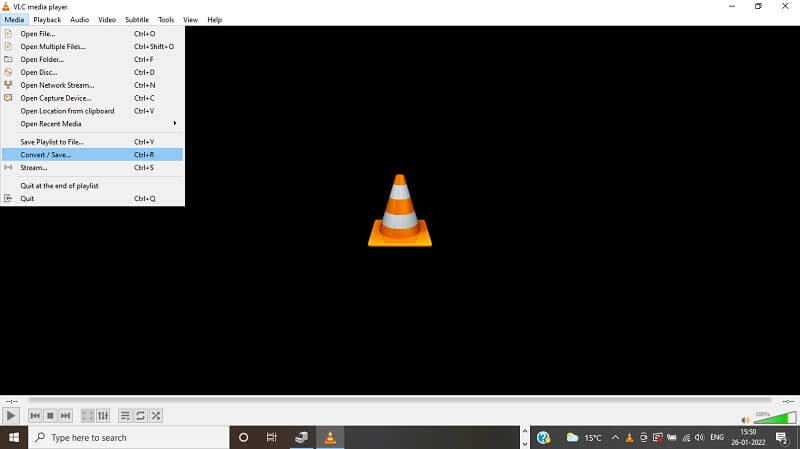Open the Video menu
This screenshot has width=800, height=449.
pyautogui.click(x=107, y=19)
